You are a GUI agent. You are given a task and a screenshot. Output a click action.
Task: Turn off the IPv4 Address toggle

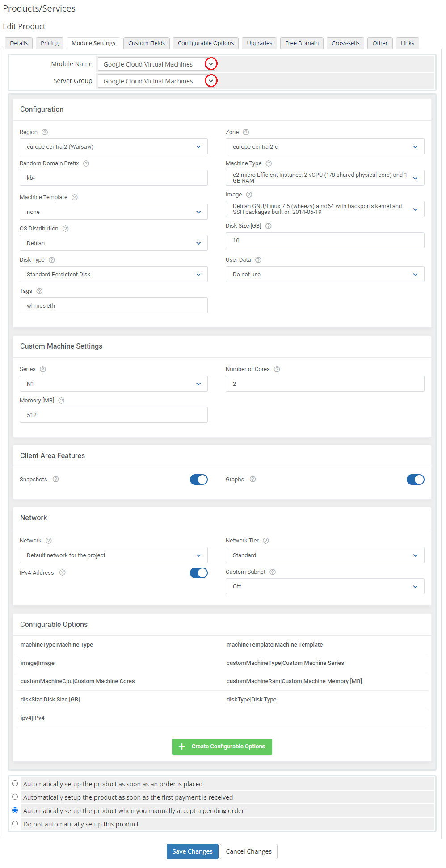click(198, 573)
